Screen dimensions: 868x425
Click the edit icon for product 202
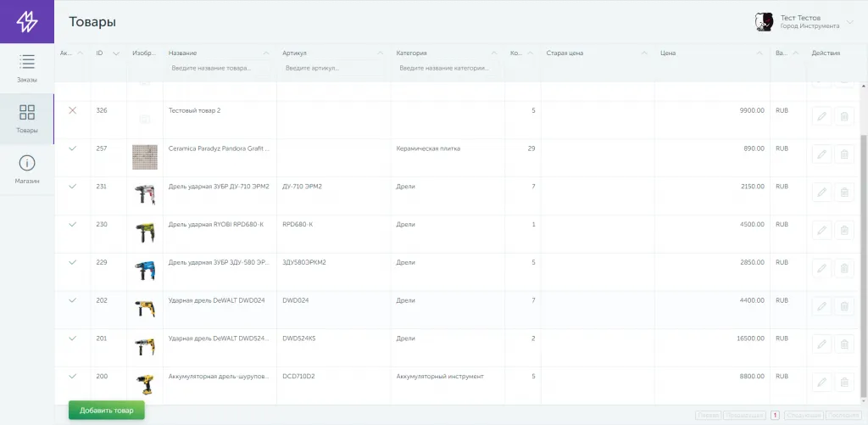pos(821,305)
